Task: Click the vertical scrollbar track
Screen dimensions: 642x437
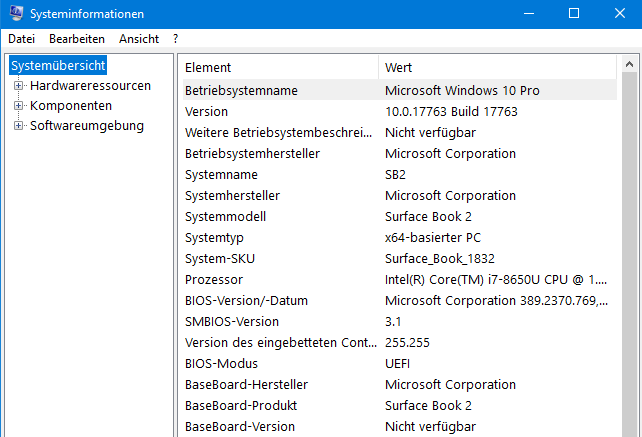Action: (x=629, y=255)
